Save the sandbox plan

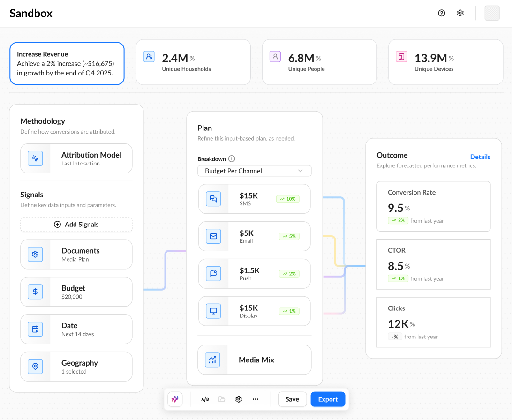pyautogui.click(x=292, y=399)
